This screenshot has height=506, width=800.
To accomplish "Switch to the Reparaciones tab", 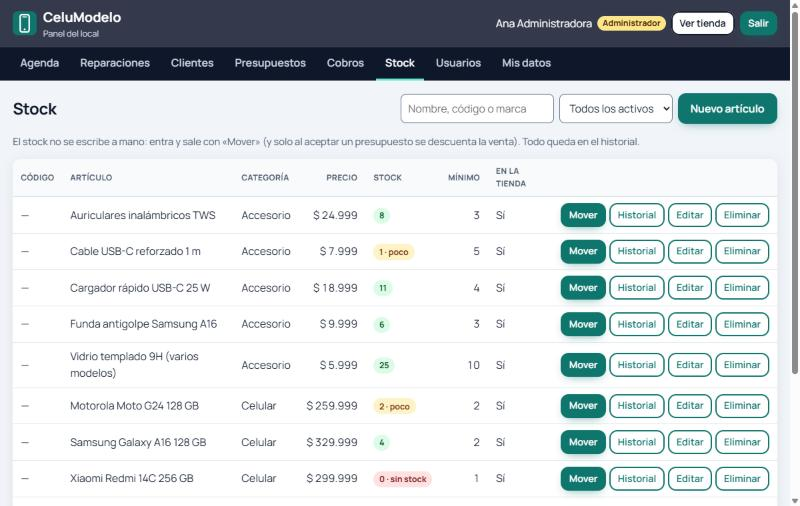I will coord(115,63).
